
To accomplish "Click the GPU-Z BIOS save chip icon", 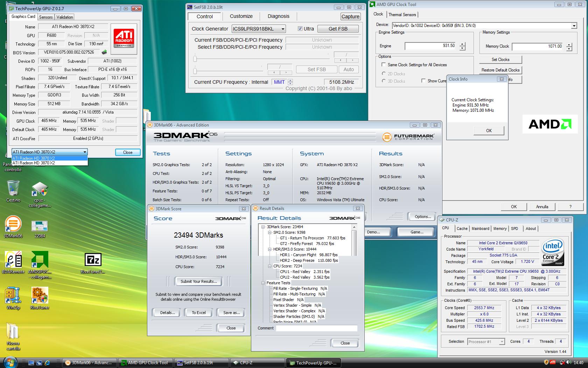I will (x=104, y=52).
